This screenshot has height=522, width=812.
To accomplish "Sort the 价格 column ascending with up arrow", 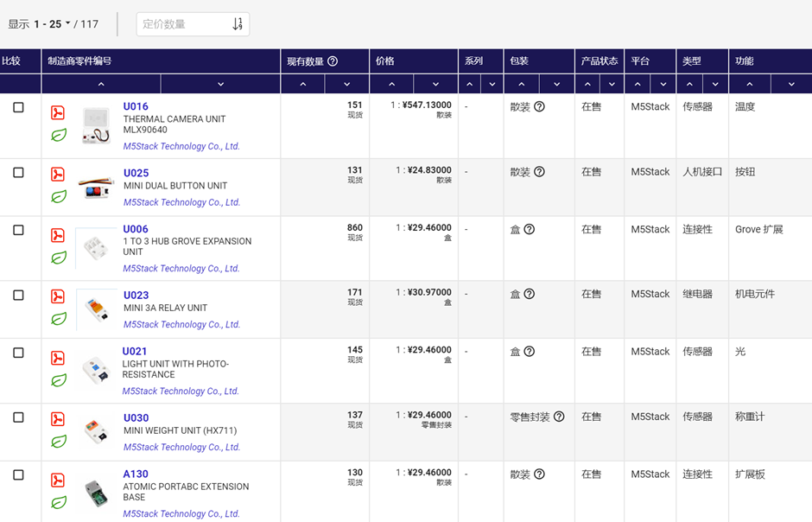I will click(391, 84).
